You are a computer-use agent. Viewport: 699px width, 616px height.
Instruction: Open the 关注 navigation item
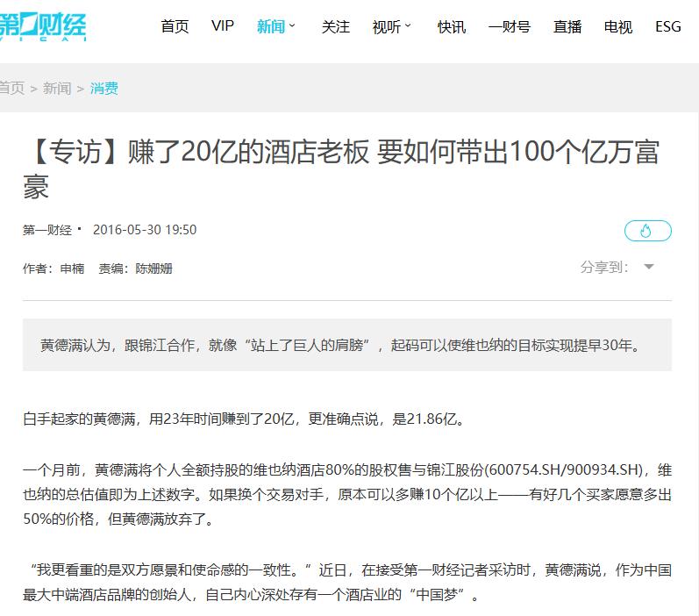pos(336,26)
